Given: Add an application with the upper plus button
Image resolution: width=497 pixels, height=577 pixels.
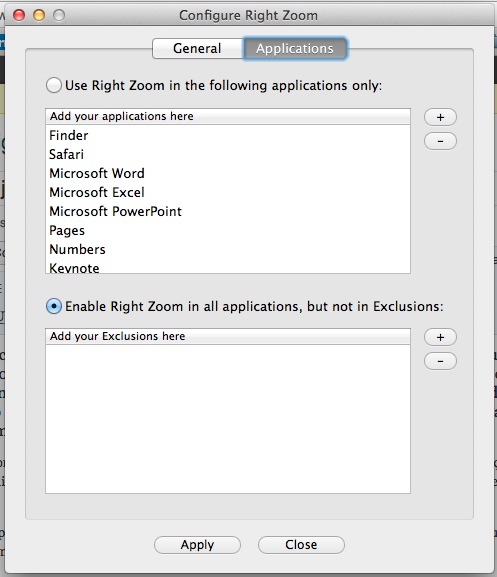Looking at the screenshot, I should click(x=440, y=117).
